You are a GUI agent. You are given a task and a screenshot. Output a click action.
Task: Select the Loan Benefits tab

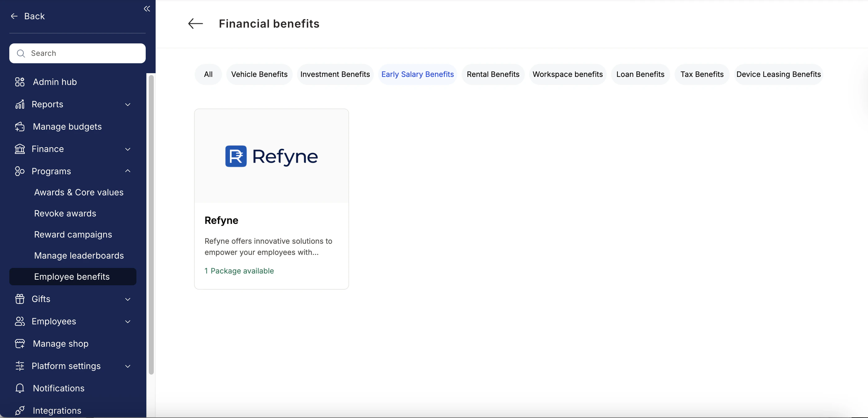click(640, 74)
